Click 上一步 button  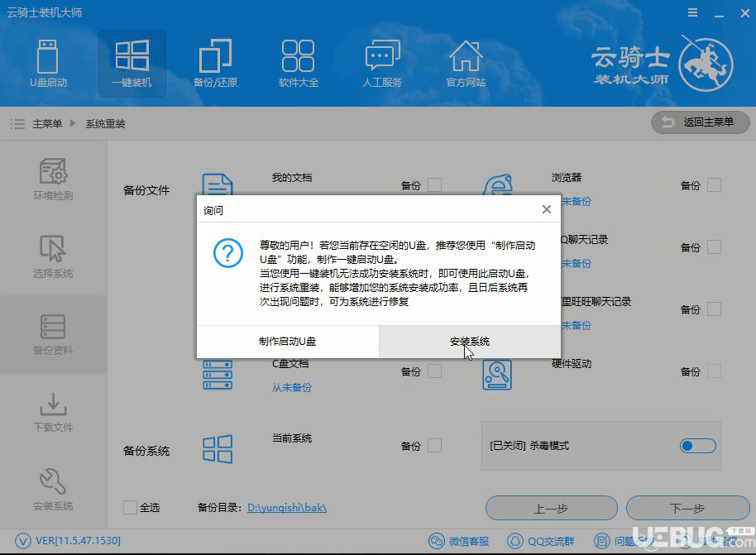tap(551, 508)
